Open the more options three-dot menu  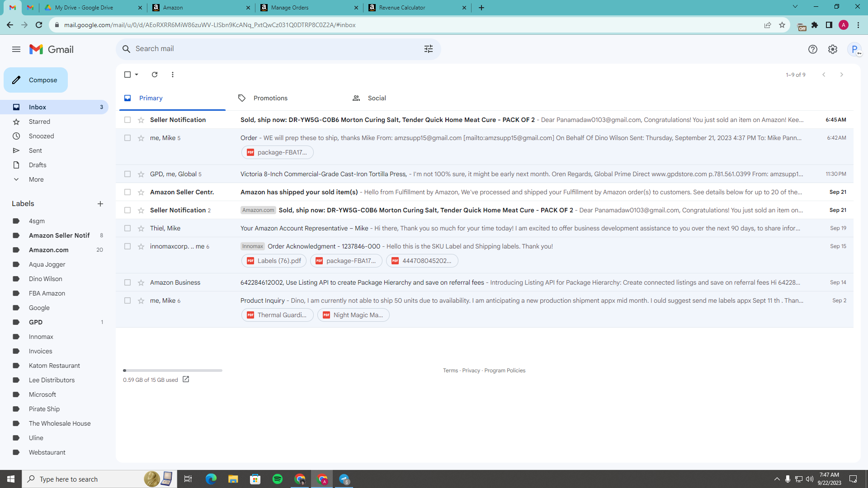coord(173,75)
